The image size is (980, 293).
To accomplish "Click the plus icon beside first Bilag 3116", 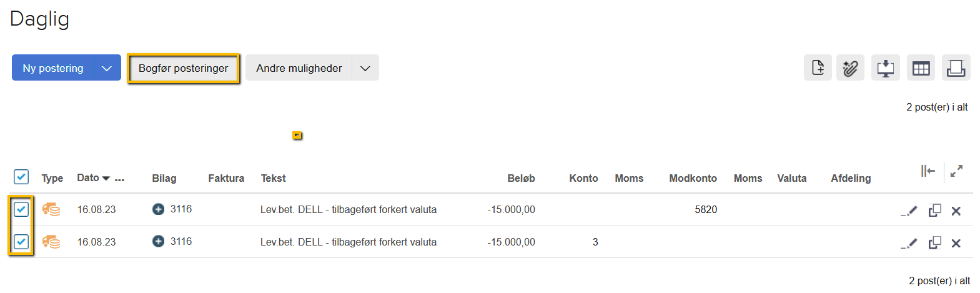I will tap(159, 209).
